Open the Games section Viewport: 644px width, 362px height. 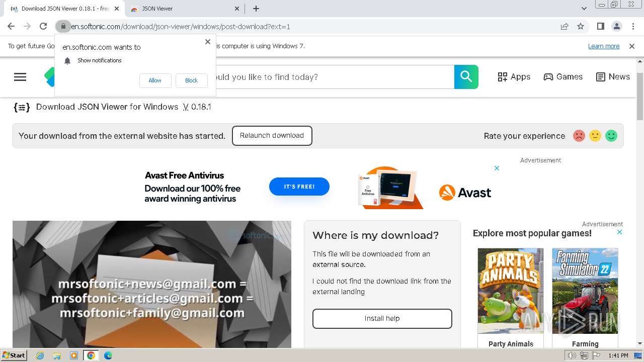coord(563,77)
